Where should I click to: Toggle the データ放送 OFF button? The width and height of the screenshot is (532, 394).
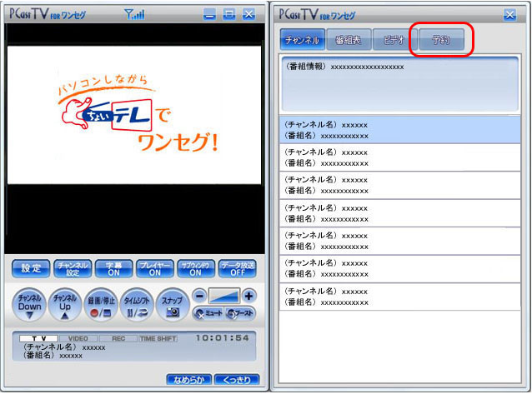coord(237,268)
